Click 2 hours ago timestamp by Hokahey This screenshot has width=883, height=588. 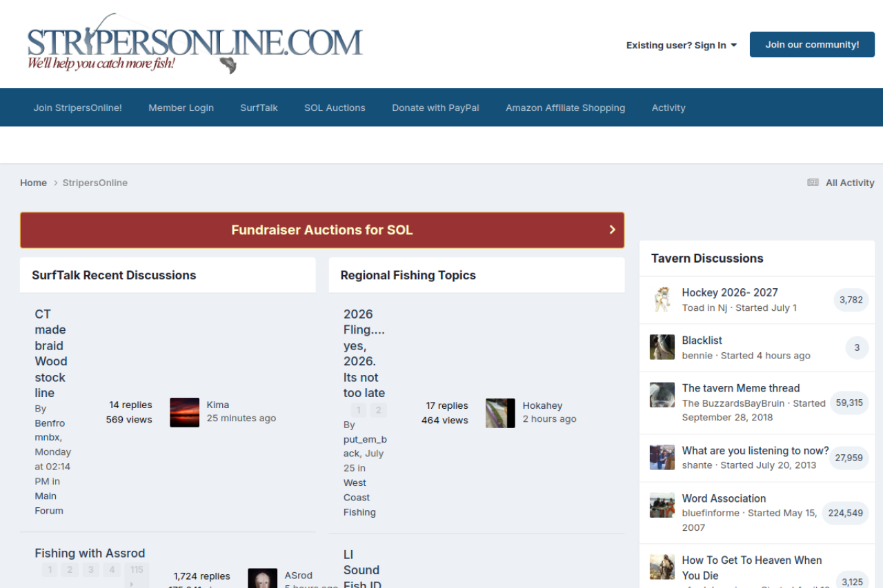(550, 419)
